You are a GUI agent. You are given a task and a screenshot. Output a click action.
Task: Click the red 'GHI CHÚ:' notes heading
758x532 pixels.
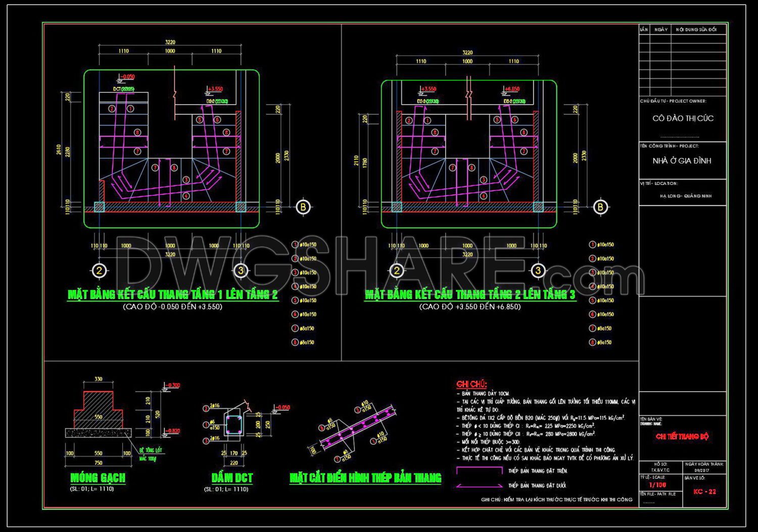click(471, 384)
